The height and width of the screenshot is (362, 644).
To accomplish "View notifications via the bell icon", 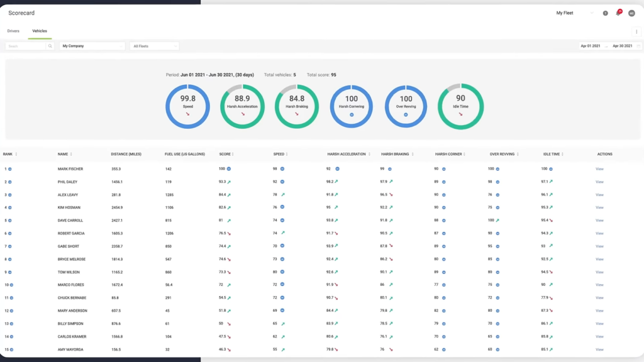I will pos(618,13).
